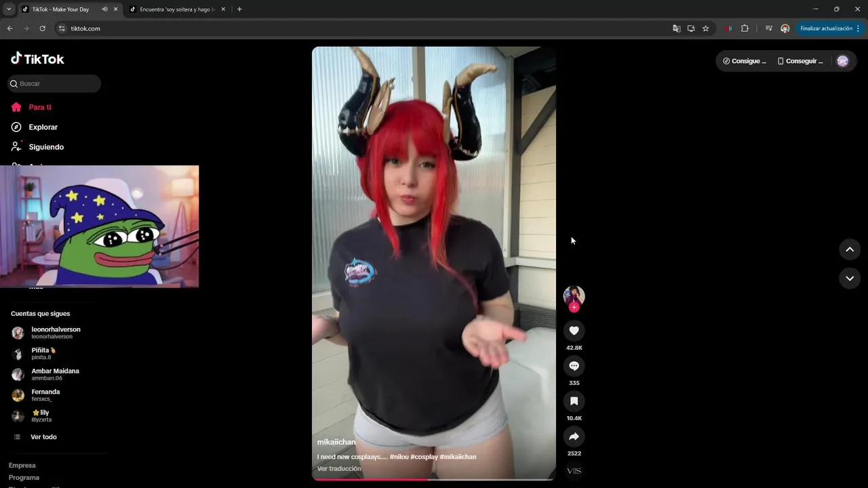The height and width of the screenshot is (488, 868).
Task: Click the Consigue... button in the top bar
Action: [744, 61]
